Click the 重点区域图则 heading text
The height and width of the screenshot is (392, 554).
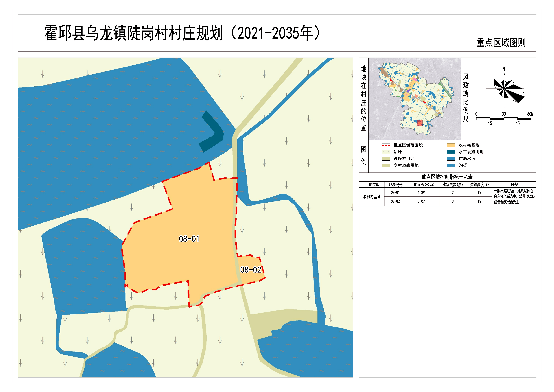tap(501, 43)
